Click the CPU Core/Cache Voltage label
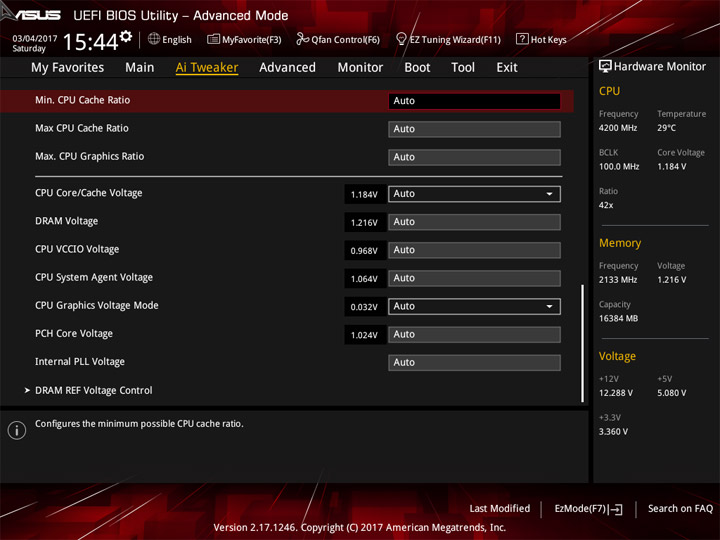720x540 pixels. point(89,193)
